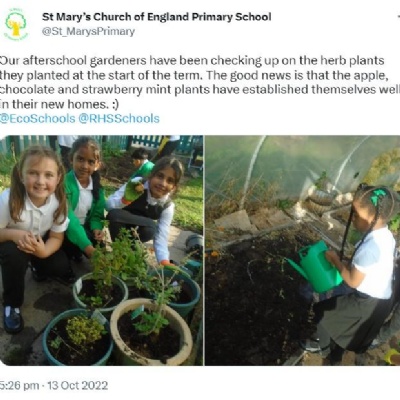
Task: Click the green hair bow on the girl watering
Action: click(378, 196)
